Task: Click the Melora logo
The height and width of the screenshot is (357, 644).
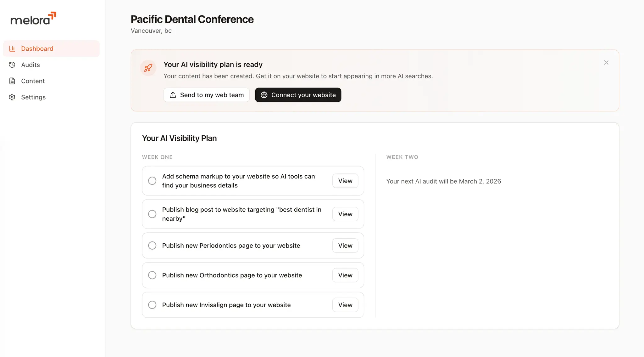Action: (33, 19)
